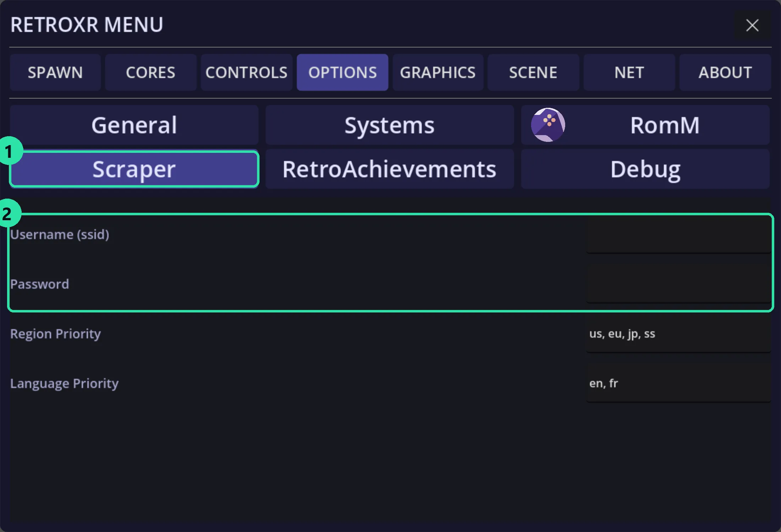This screenshot has height=532, width=781.
Task: Focus the Password input field
Action: coord(678,284)
